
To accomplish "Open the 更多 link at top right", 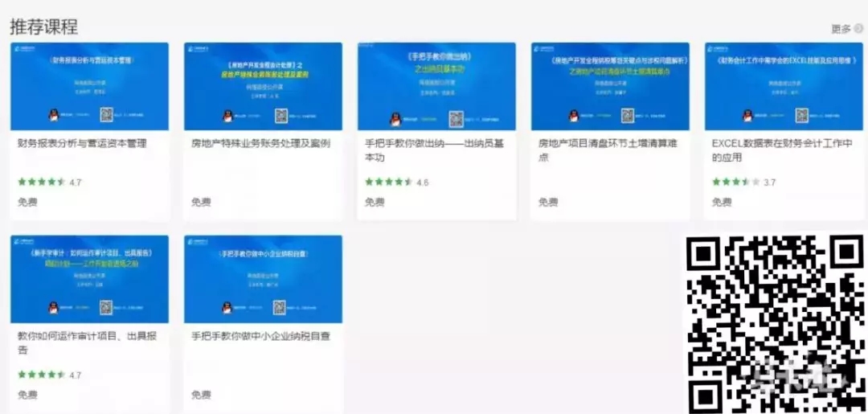I will [841, 29].
